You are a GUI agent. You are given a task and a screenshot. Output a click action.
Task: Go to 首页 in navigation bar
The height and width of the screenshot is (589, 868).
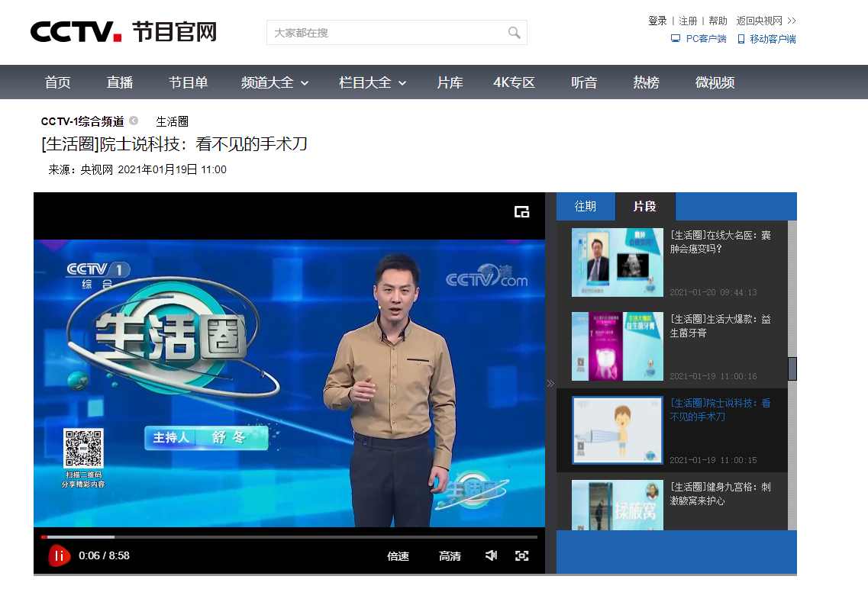pyautogui.click(x=57, y=82)
